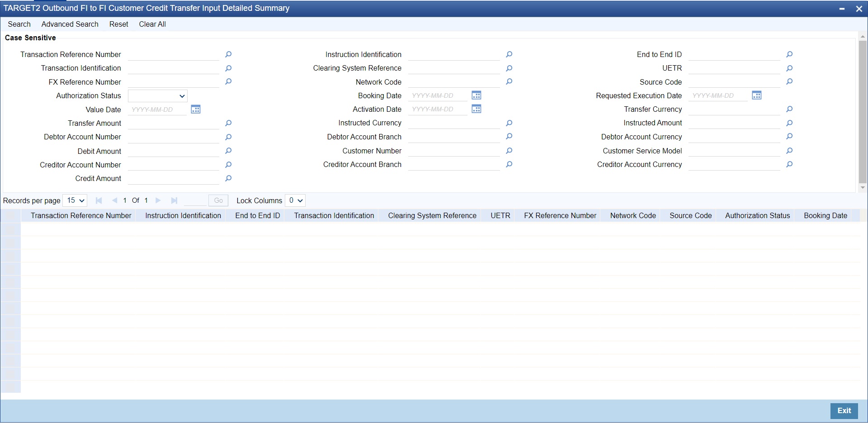The width and height of the screenshot is (868, 424).
Task: Close the TARGET2 summary window
Action: (x=859, y=9)
